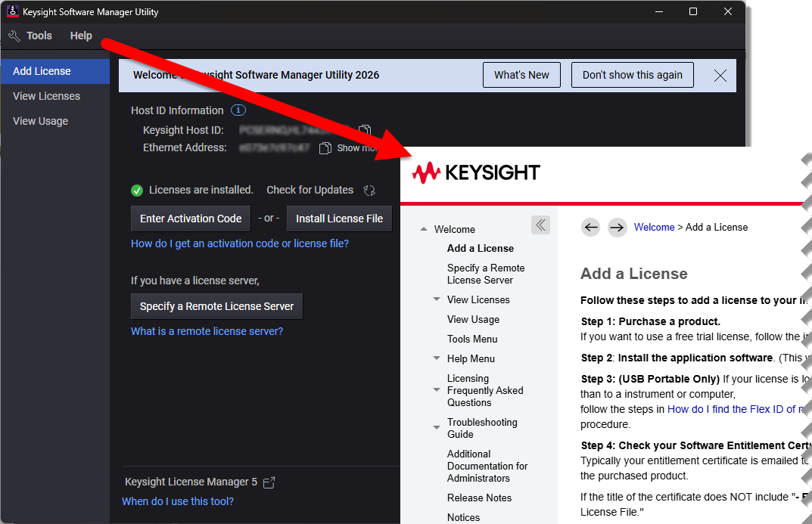
Task: Click 'Licenses are installed.' status text
Action: (x=201, y=191)
